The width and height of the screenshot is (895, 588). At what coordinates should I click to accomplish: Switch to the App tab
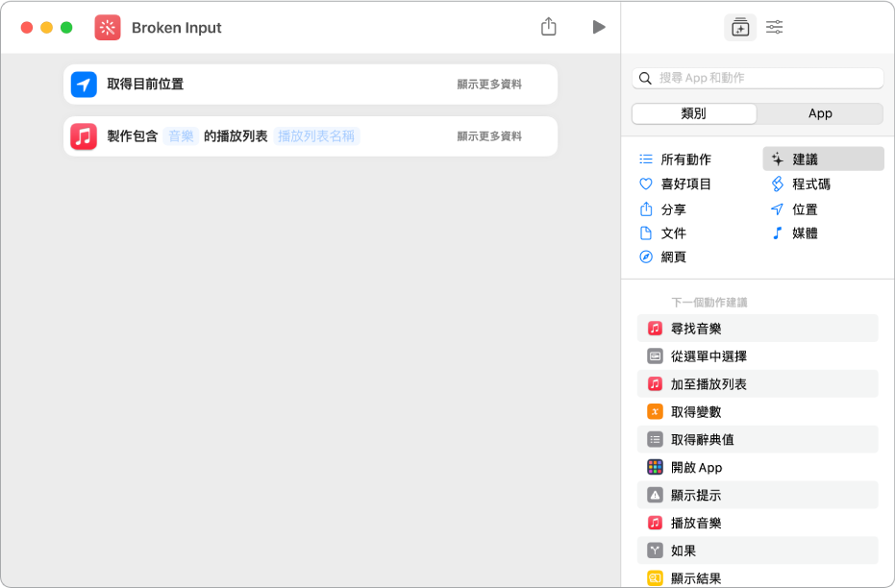tap(820, 113)
